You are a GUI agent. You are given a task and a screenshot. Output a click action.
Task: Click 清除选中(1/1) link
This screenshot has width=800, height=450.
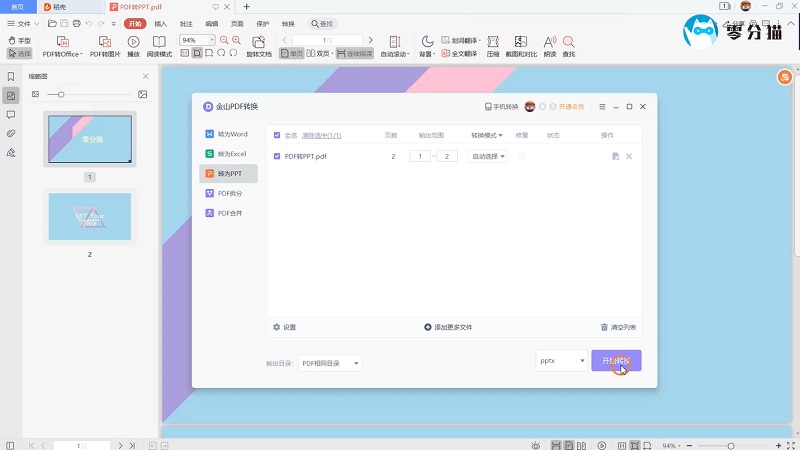click(x=321, y=135)
